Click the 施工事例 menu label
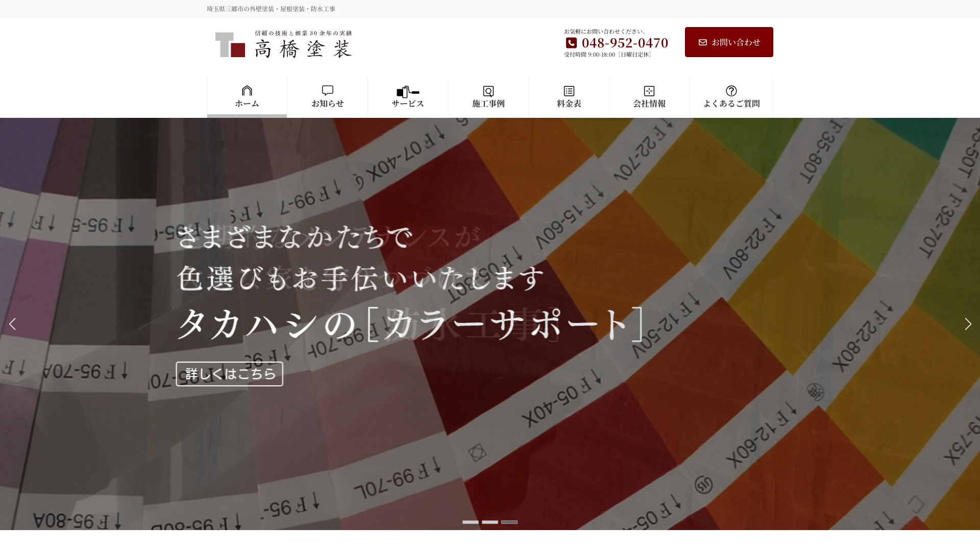The image size is (980, 551). (488, 104)
